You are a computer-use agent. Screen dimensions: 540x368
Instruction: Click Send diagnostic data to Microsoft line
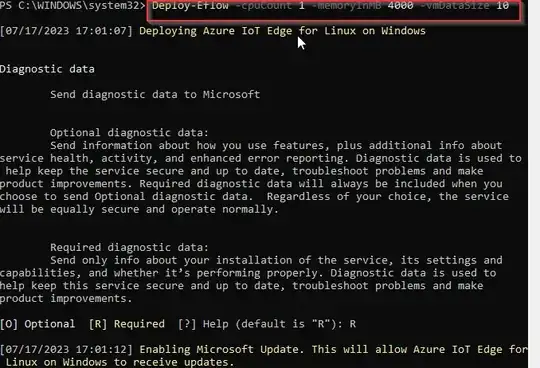(x=155, y=94)
